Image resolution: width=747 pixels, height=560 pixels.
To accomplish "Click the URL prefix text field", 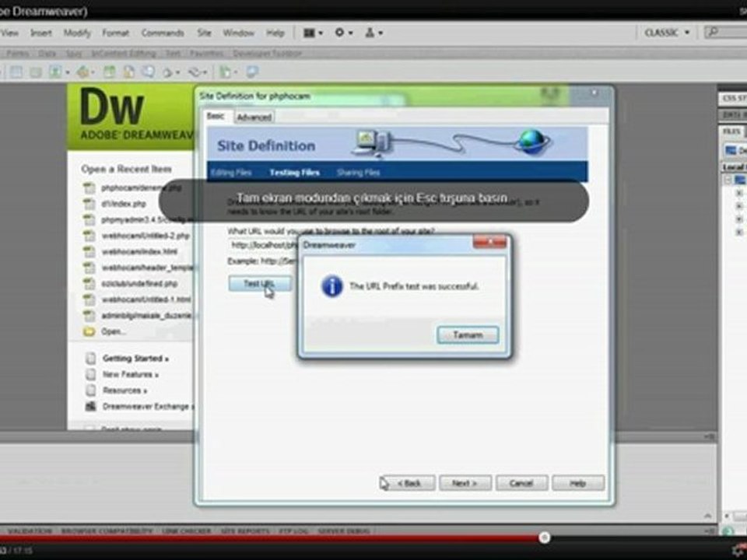I will click(x=264, y=245).
